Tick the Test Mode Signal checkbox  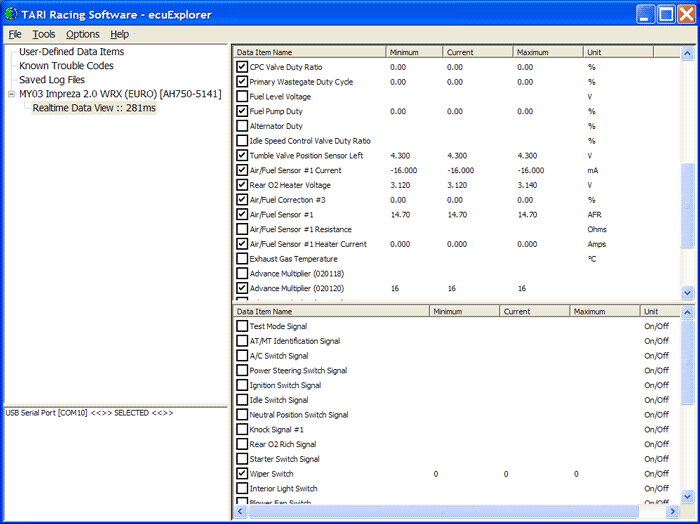pyautogui.click(x=242, y=326)
